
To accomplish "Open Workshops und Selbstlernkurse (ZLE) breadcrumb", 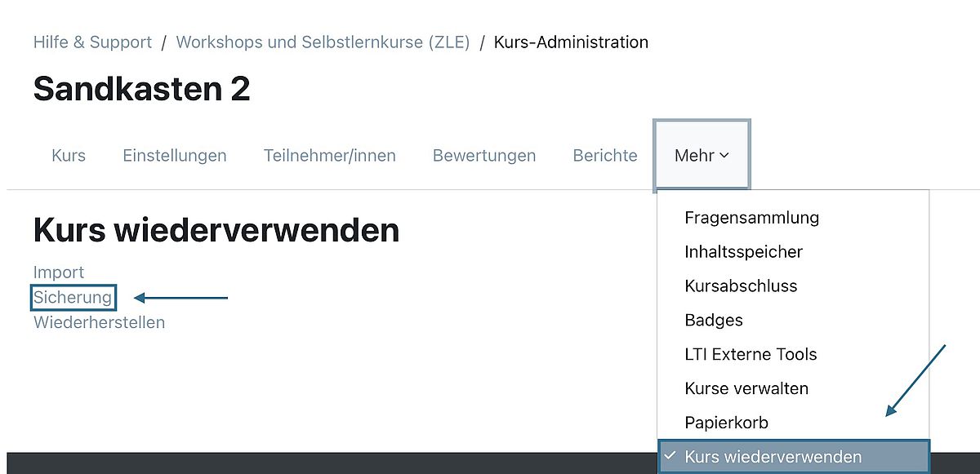I will (323, 42).
